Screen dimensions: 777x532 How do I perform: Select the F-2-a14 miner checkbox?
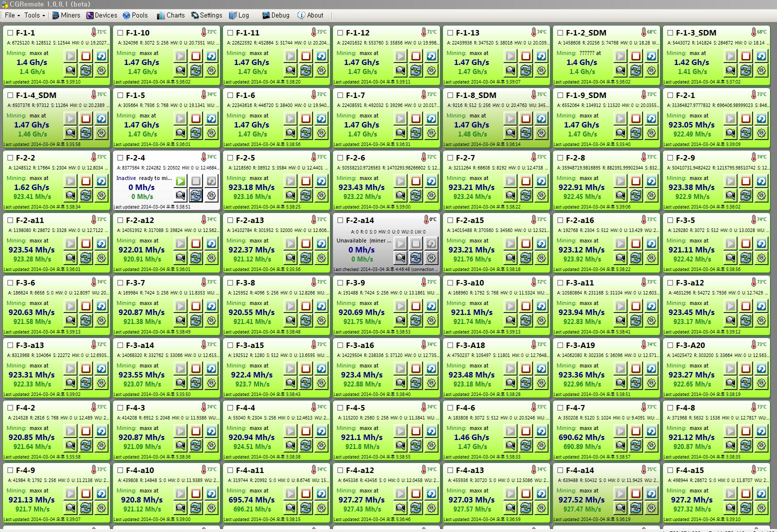(x=340, y=220)
